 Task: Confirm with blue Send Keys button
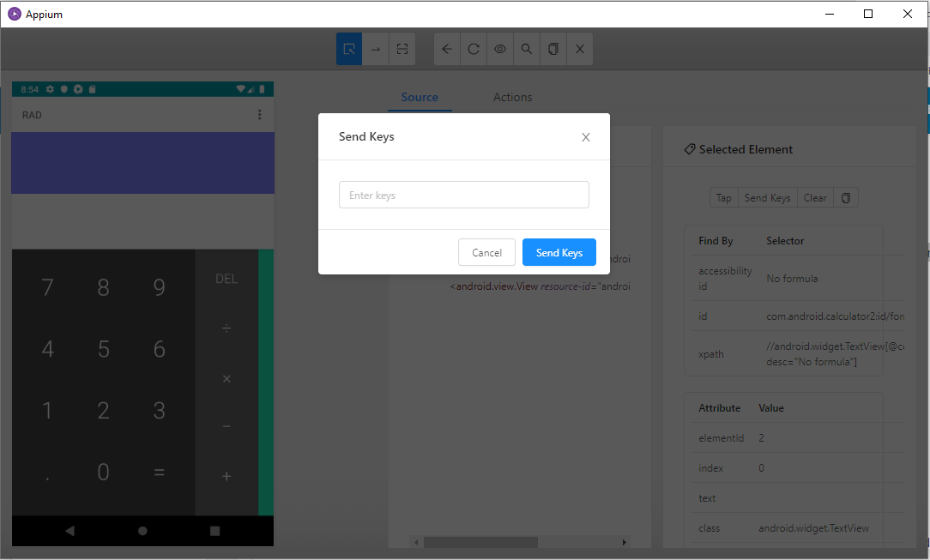[x=559, y=252]
